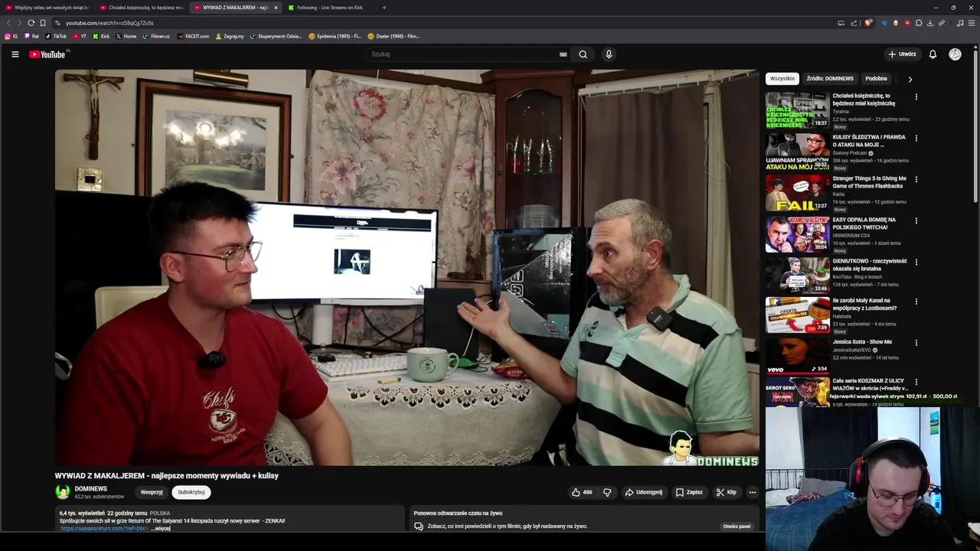The height and width of the screenshot is (551, 980).
Task: Open the 'TikTok' bookmark
Action: pyautogui.click(x=56, y=36)
